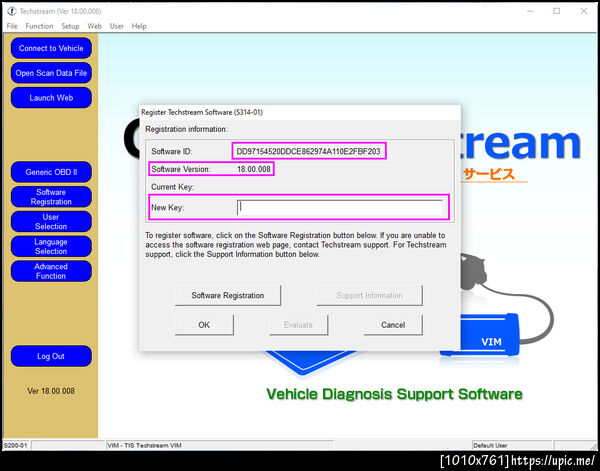Click the dialog's Software Registration button

pos(228,295)
